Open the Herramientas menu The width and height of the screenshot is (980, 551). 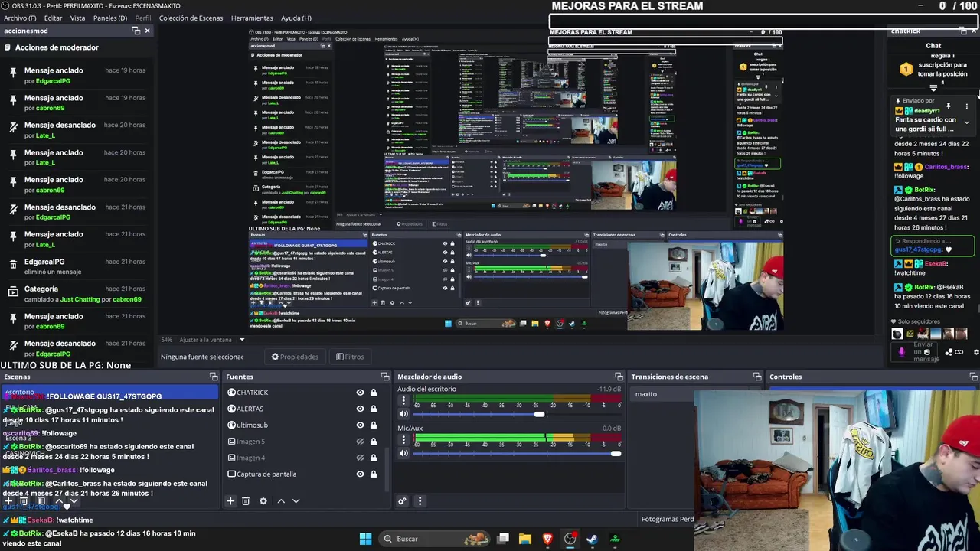coord(252,18)
